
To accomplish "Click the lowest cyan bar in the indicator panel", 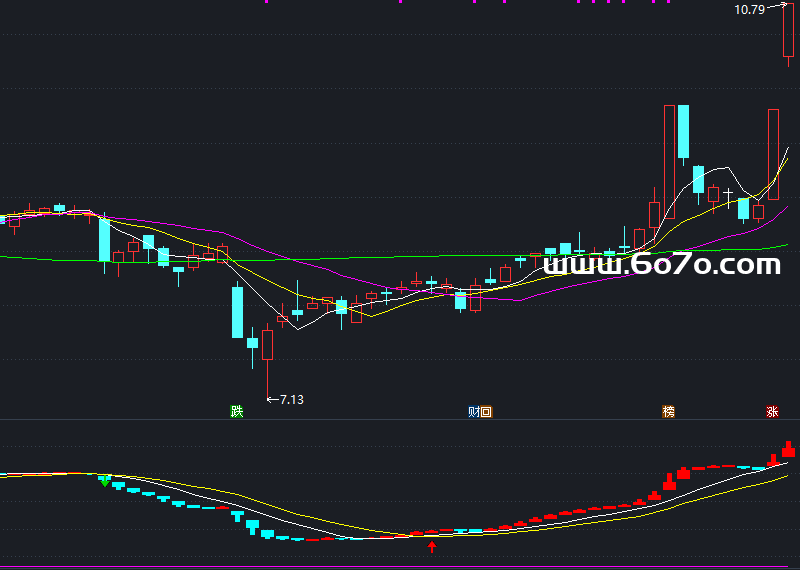I will [253, 527].
